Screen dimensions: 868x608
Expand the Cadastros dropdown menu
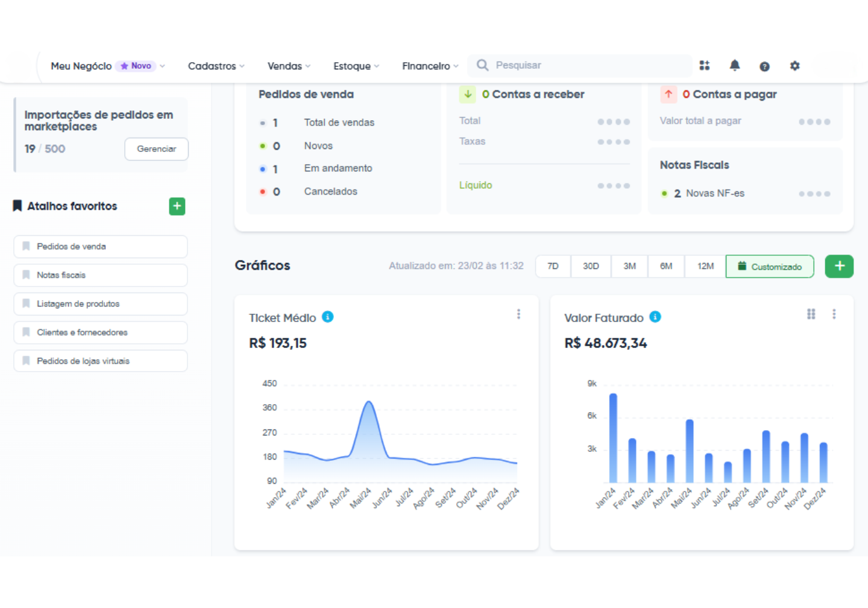216,66
